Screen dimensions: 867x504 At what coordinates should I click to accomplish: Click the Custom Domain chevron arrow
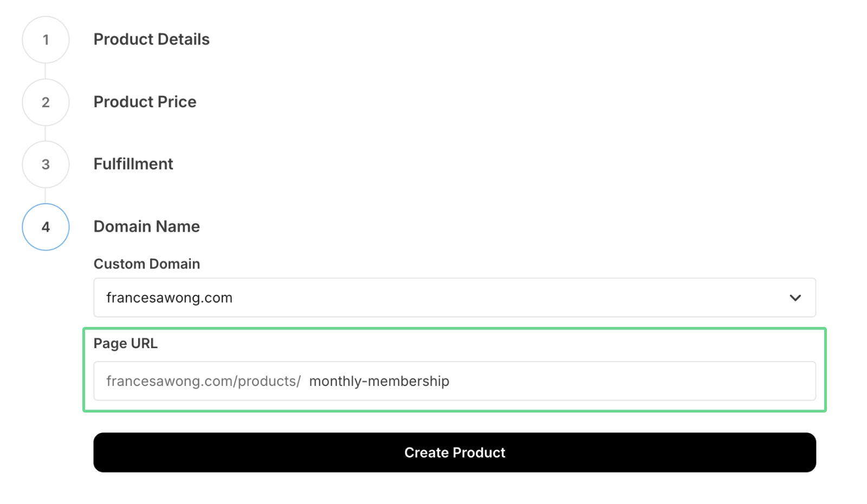[x=795, y=298]
